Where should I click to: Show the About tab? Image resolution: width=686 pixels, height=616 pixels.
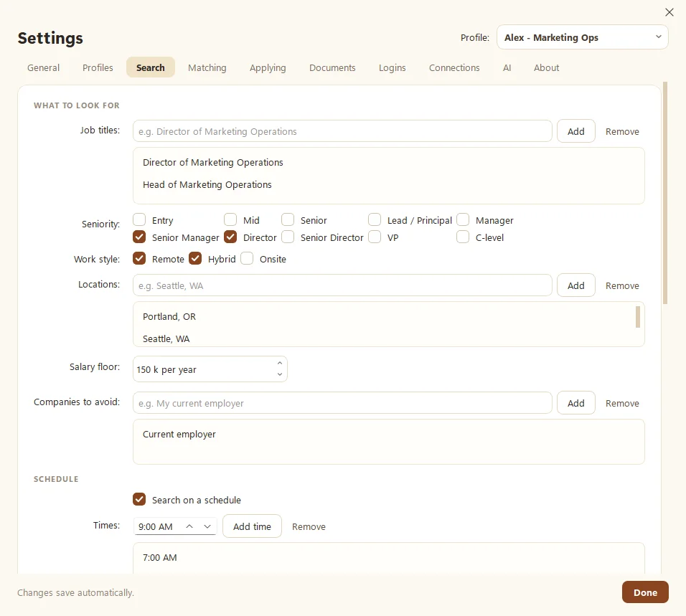coord(546,67)
